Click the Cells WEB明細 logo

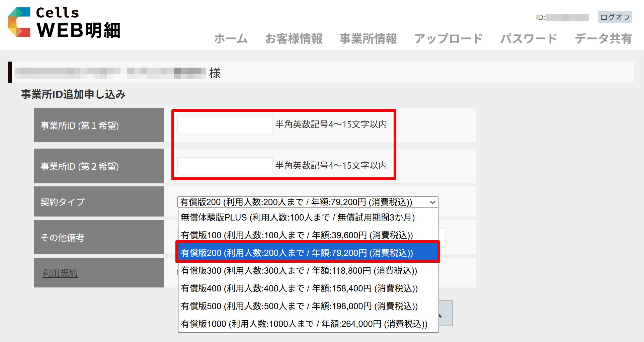pyautogui.click(x=64, y=23)
